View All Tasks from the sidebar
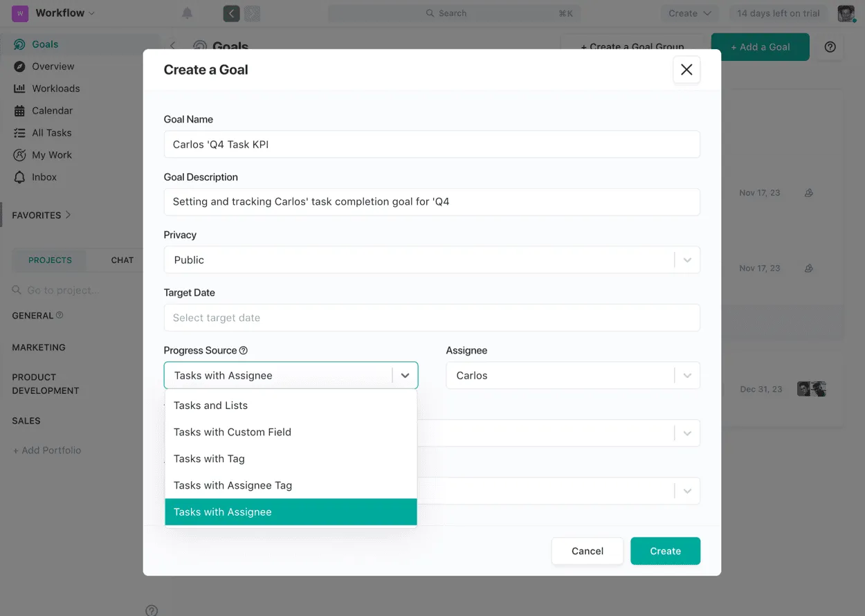This screenshot has width=865, height=616. coord(51,132)
